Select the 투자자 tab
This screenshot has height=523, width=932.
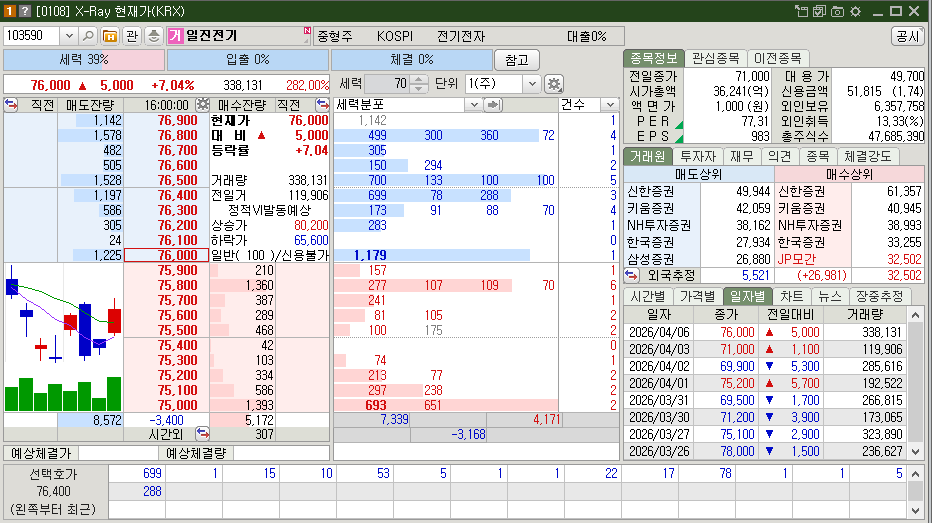pyautogui.click(x=698, y=156)
